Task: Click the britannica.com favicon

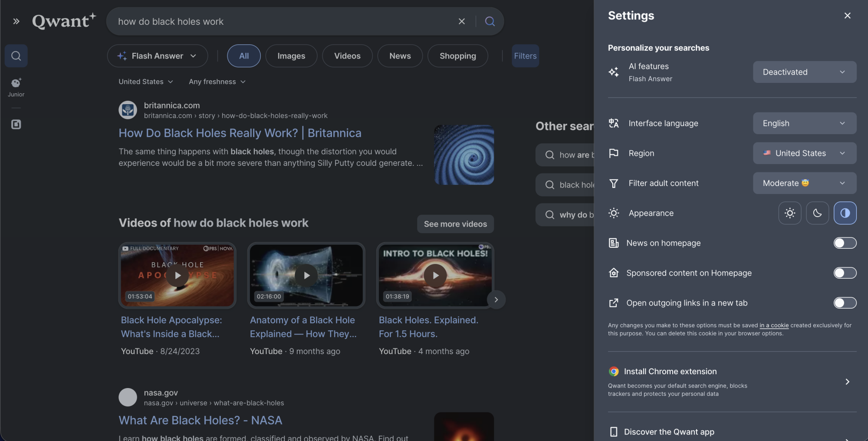Action: pyautogui.click(x=128, y=110)
